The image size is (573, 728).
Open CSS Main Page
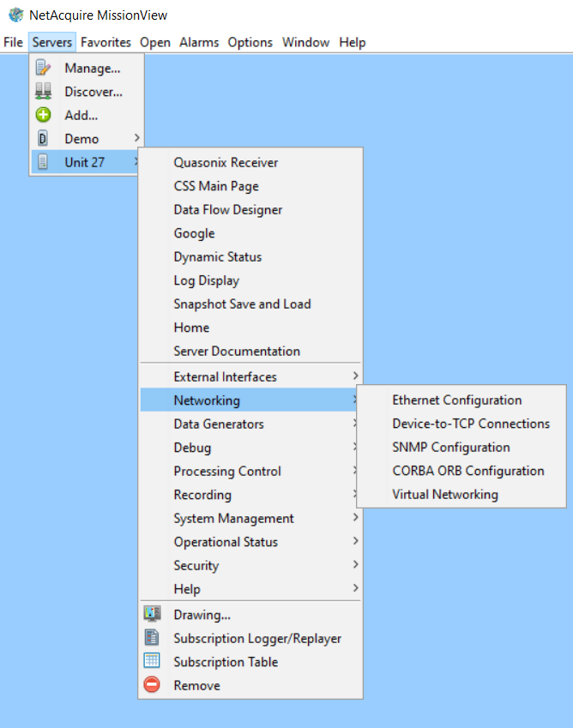(250, 186)
